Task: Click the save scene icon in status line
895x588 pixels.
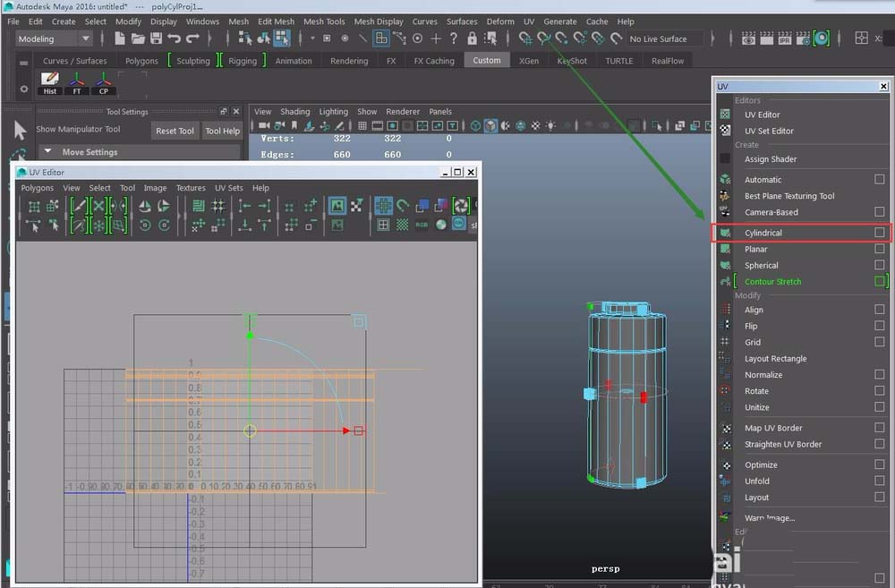Action: point(157,38)
